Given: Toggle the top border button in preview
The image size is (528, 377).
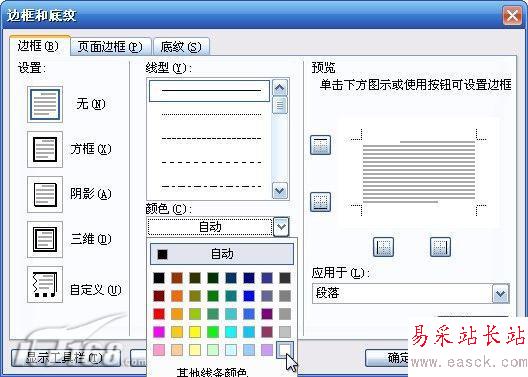Looking at the screenshot, I should pos(320,145).
